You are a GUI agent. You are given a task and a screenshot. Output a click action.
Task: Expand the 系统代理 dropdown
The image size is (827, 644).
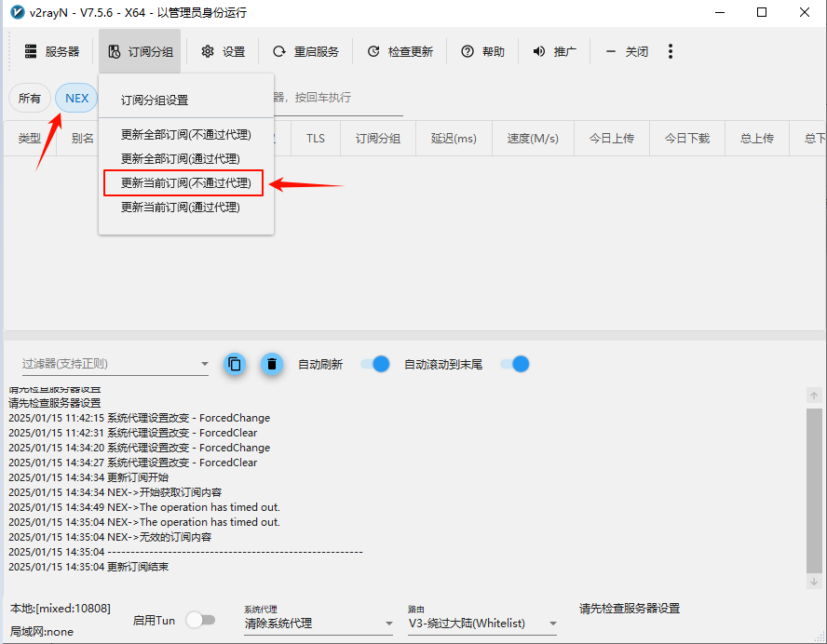(388, 624)
